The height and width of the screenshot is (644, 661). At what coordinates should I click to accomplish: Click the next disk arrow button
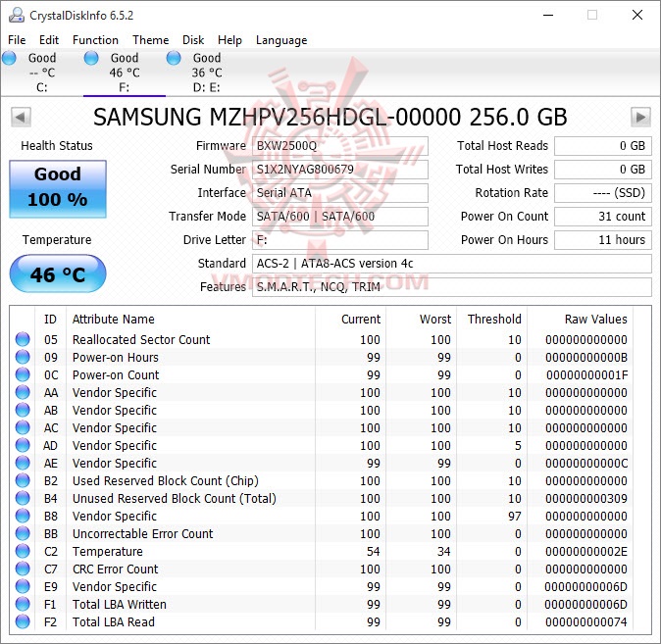[640, 117]
